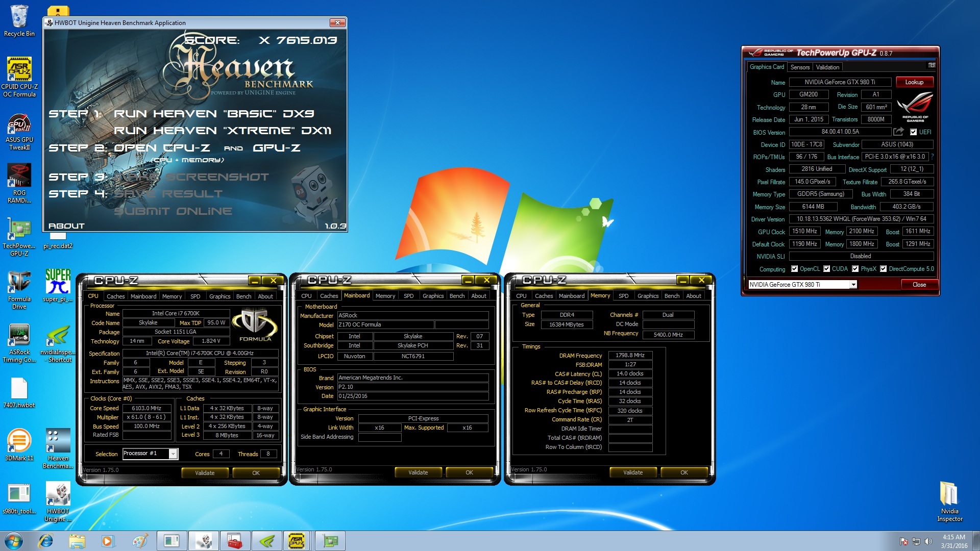
Task: Open Heaven Benchmark desktop icon
Action: coord(58,448)
